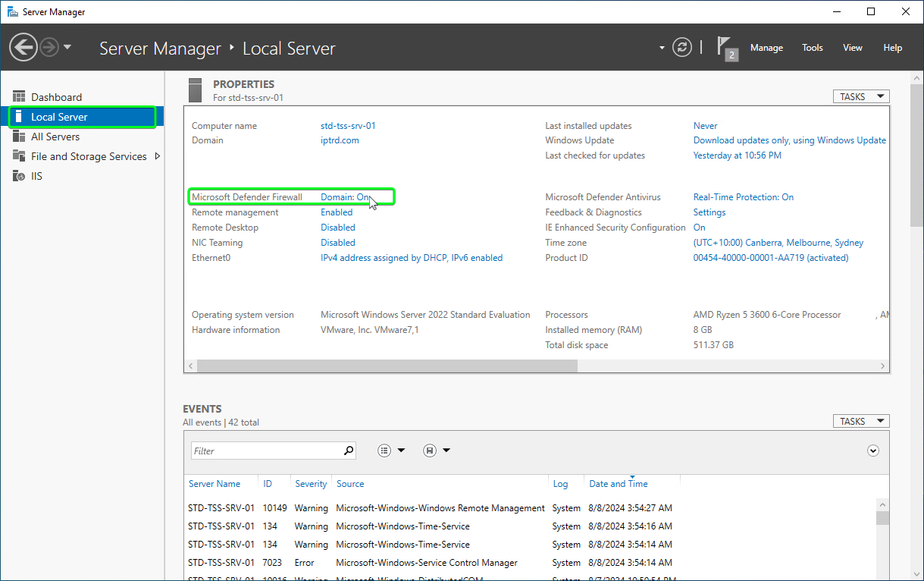The width and height of the screenshot is (924, 581).
Task: Click Real-Time Protection: On link
Action: [x=744, y=197]
